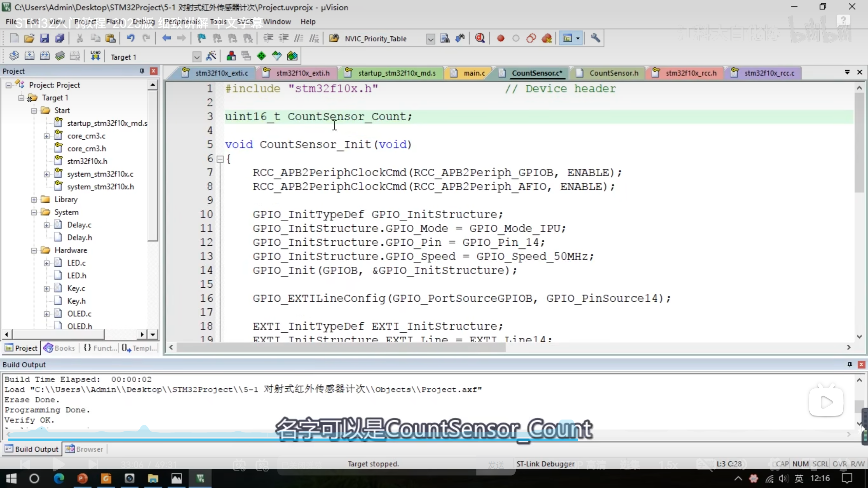
Task: Expand the Library folder
Action: coord(34,200)
